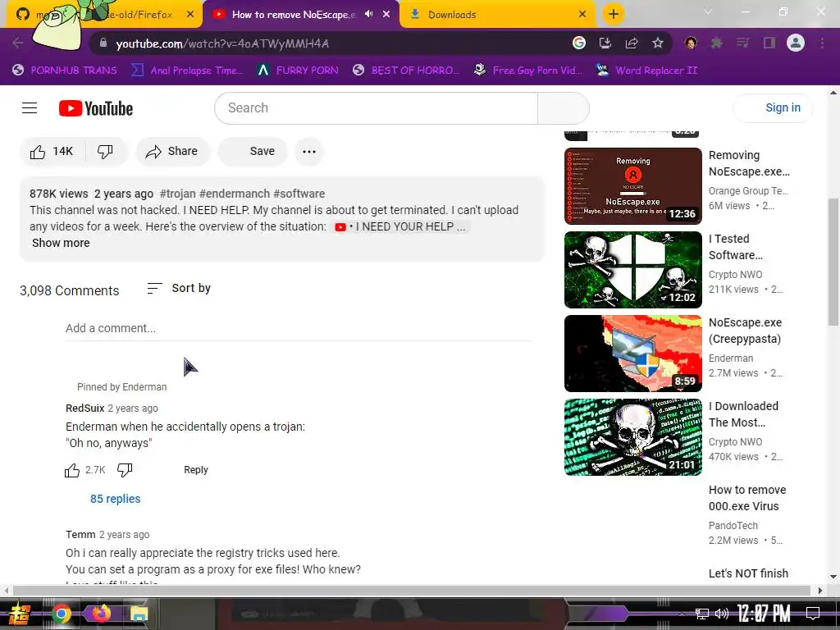Open the notification center icon
Screen dimensions: 840x630
[813, 614]
